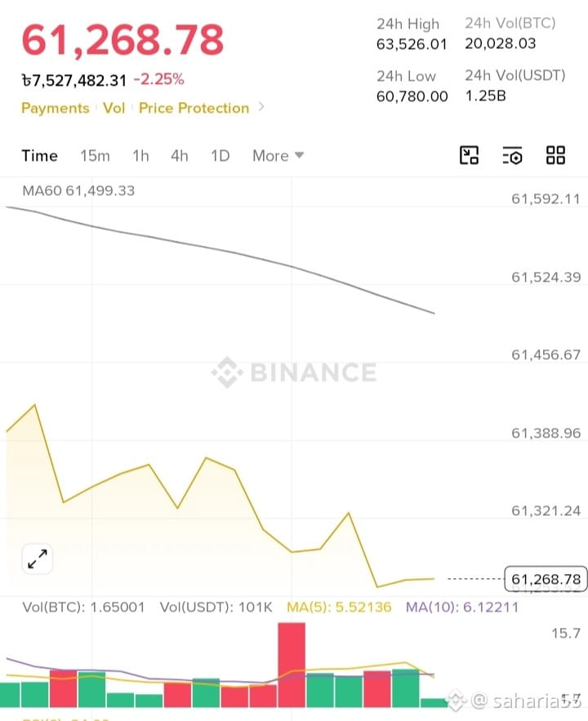
Task: Expand the More timeframe dropdown
Action: [x=278, y=156]
